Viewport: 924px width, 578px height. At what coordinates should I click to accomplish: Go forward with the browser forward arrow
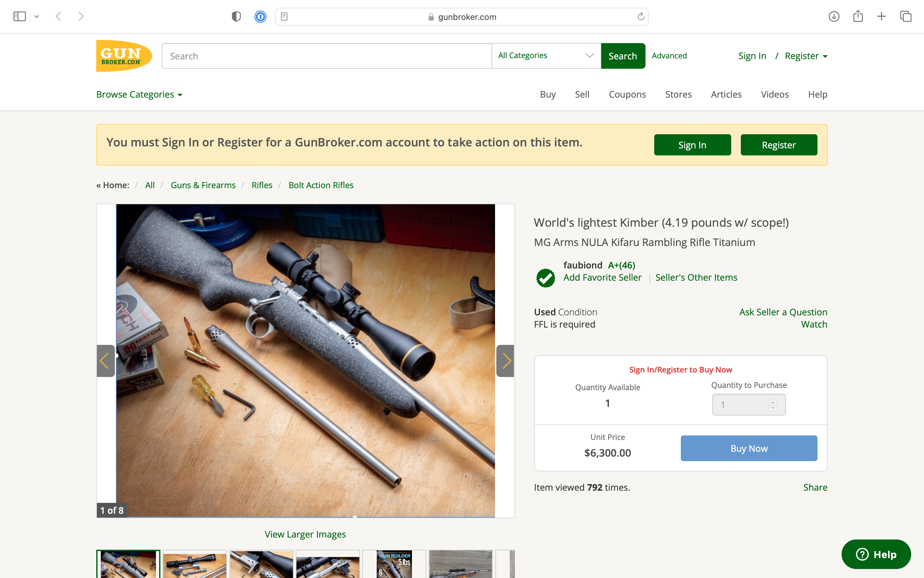pyautogui.click(x=81, y=16)
